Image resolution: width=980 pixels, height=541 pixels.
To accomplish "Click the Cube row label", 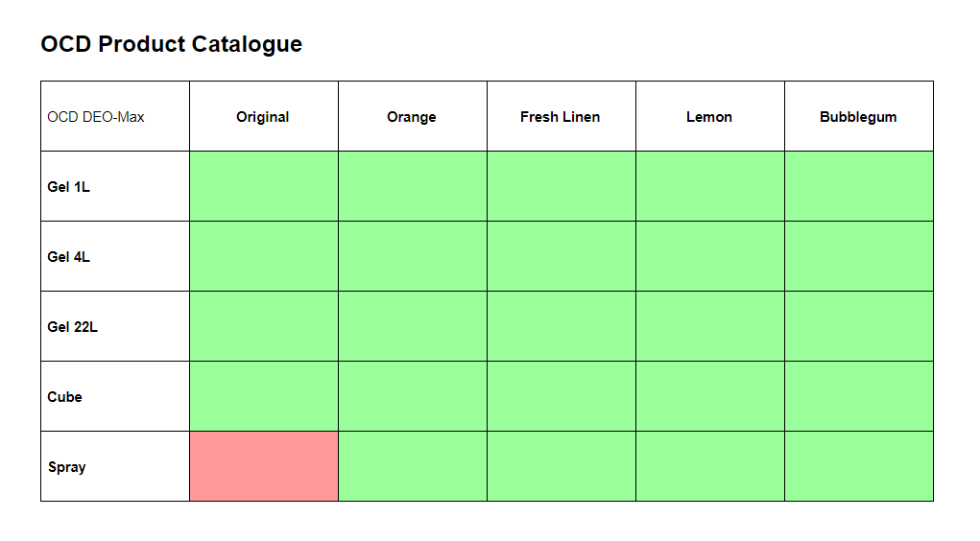I will click(x=65, y=397).
